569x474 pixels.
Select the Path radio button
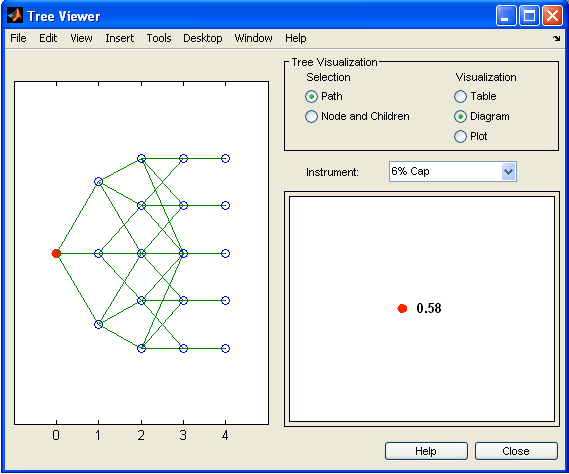click(311, 97)
